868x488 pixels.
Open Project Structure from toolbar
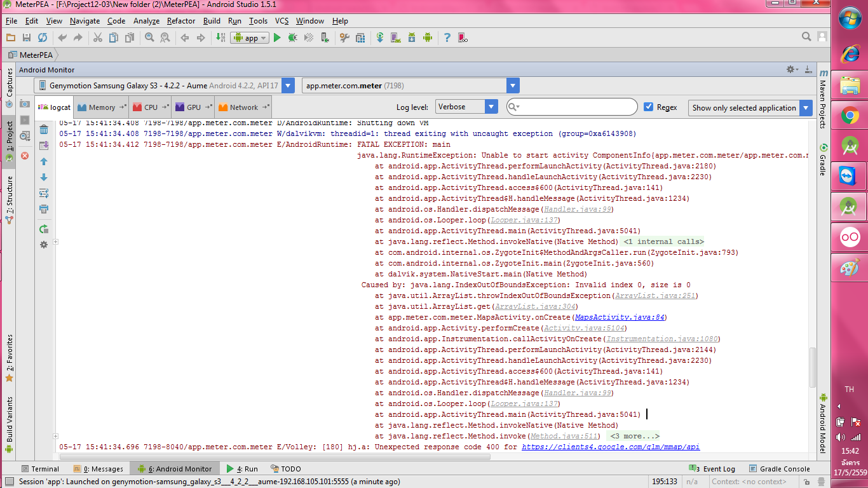[360, 38]
